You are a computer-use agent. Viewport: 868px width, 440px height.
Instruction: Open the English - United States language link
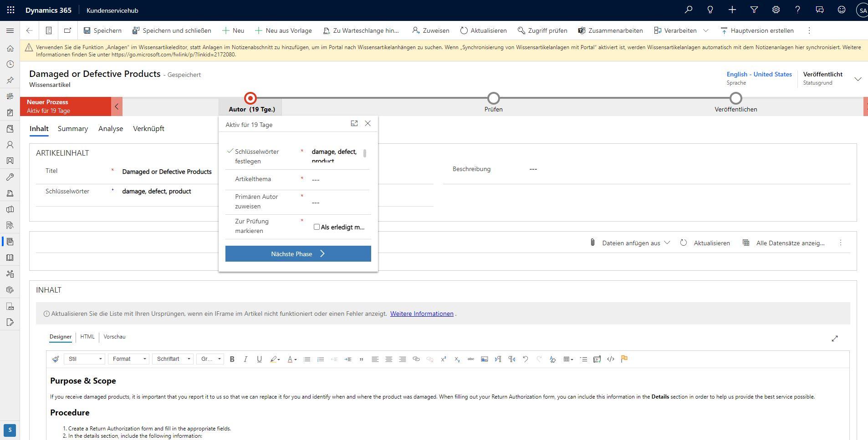tap(759, 74)
